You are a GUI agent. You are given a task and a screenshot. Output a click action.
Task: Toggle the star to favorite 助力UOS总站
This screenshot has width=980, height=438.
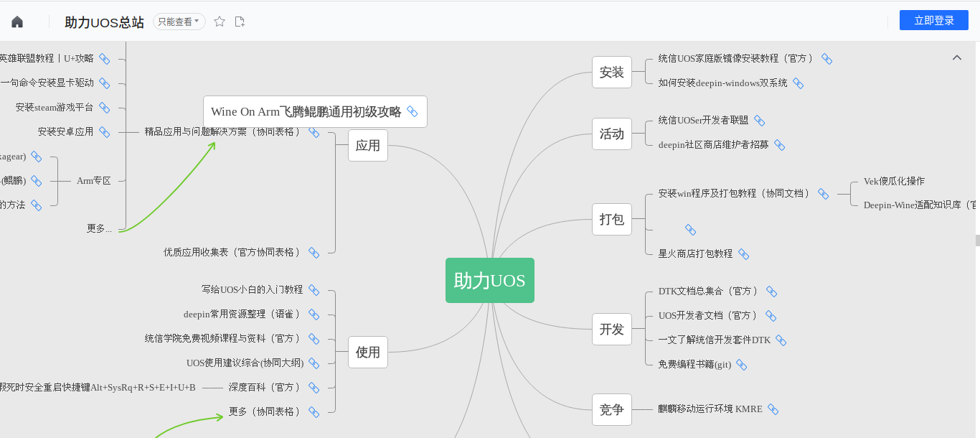[x=219, y=21]
